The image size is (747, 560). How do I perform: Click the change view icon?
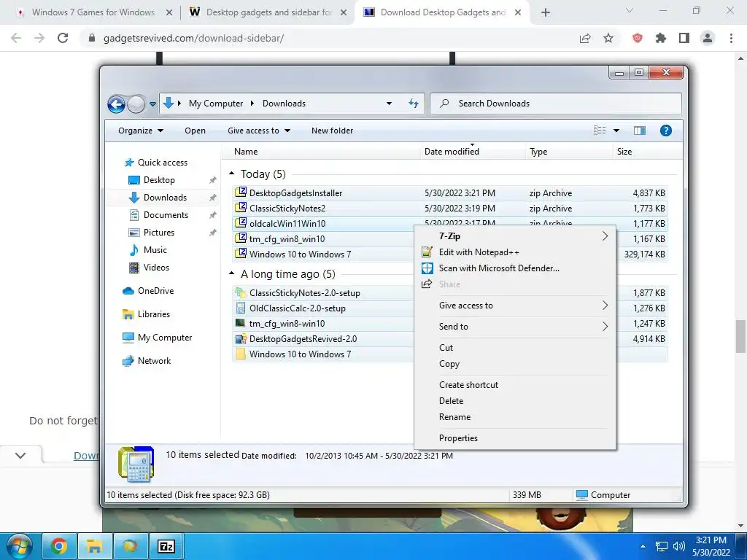[600, 131]
